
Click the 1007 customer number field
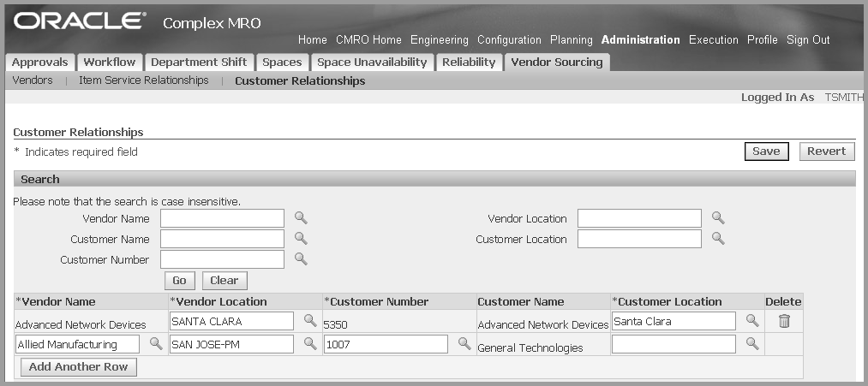pyautogui.click(x=386, y=344)
